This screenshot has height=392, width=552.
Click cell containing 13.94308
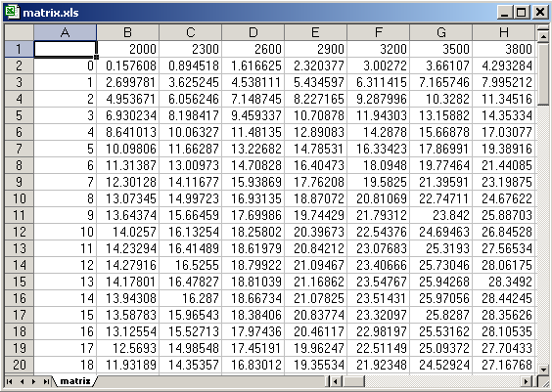click(128, 298)
